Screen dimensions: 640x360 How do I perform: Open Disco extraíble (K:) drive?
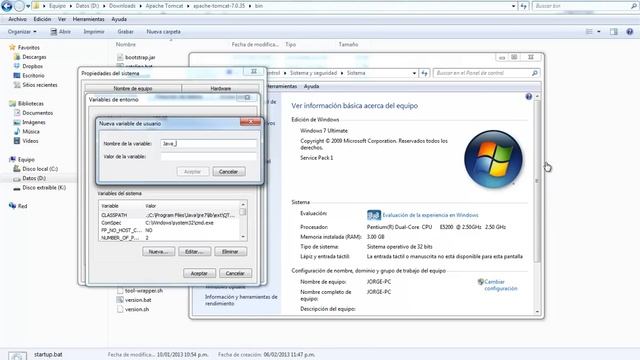pyautogui.click(x=44, y=188)
